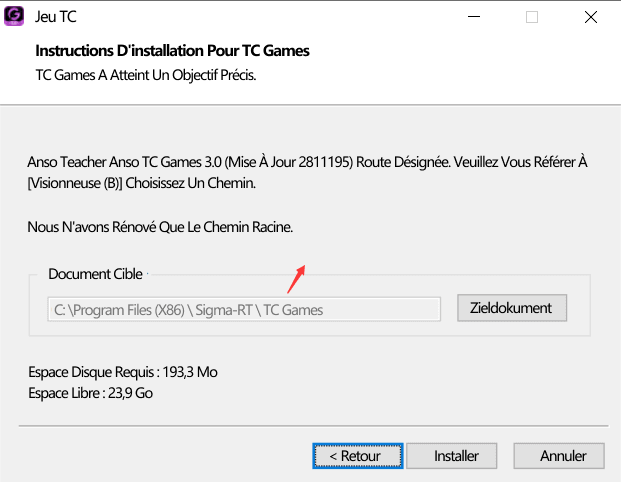This screenshot has height=482, width=621.
Task: Click the heading Instructions D'installation Pour TC Games
Action: 172,51
